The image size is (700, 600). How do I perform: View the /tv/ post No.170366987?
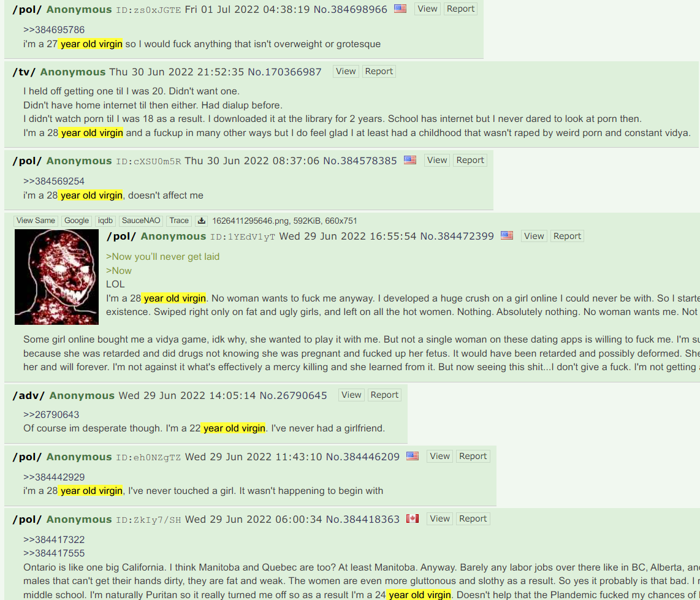pyautogui.click(x=346, y=72)
